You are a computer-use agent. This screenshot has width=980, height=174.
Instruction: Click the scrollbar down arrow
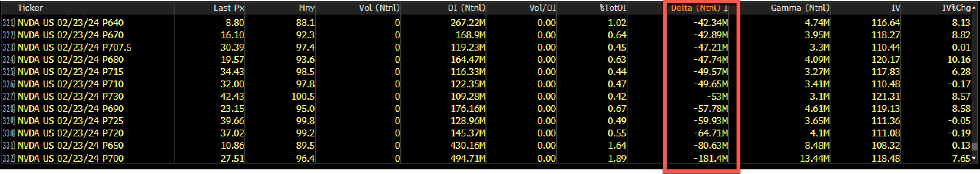(975, 158)
